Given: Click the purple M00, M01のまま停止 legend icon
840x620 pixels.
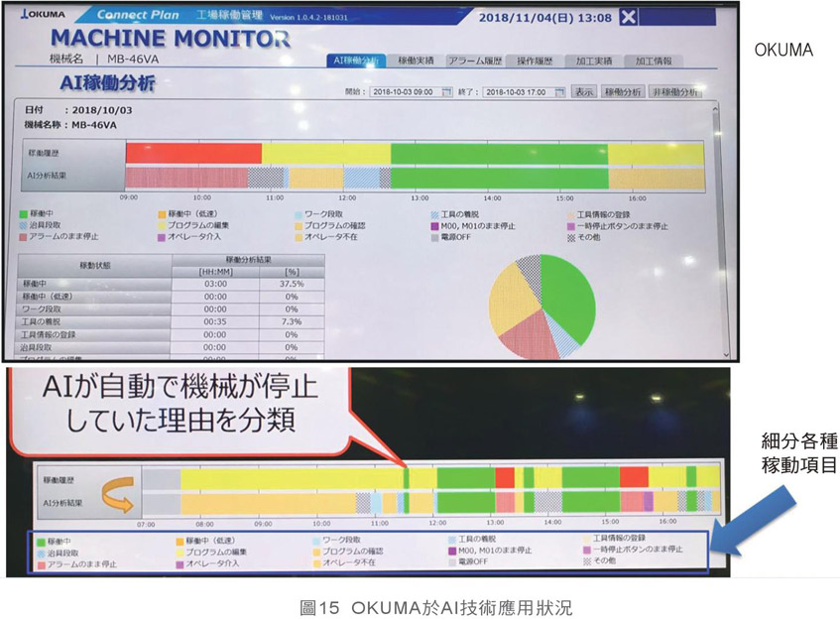Looking at the screenshot, I should click(434, 226).
